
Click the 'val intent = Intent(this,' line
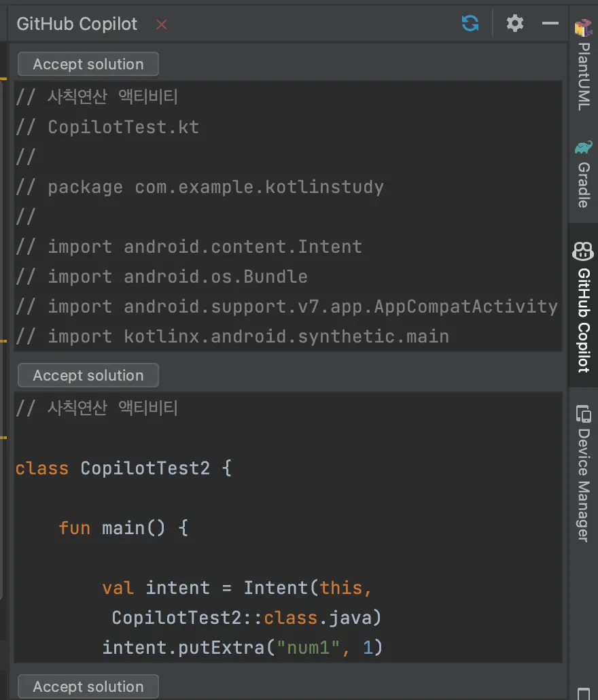point(237,588)
